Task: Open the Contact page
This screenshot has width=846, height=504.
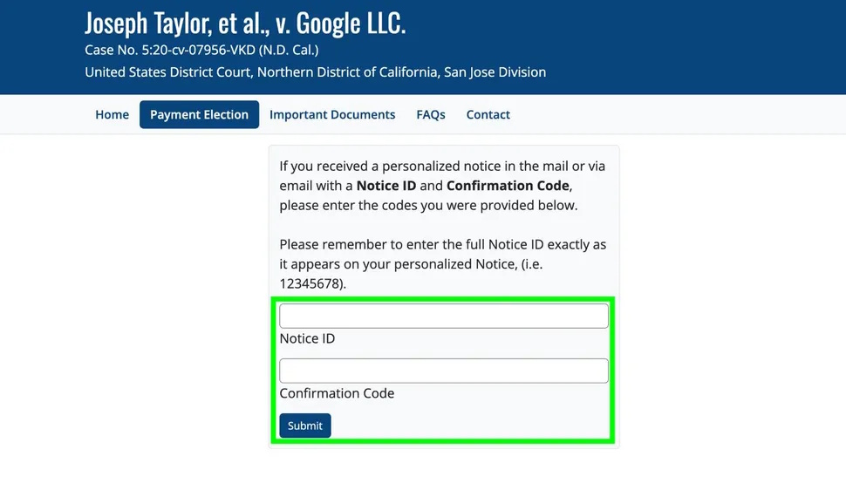Action: click(488, 114)
